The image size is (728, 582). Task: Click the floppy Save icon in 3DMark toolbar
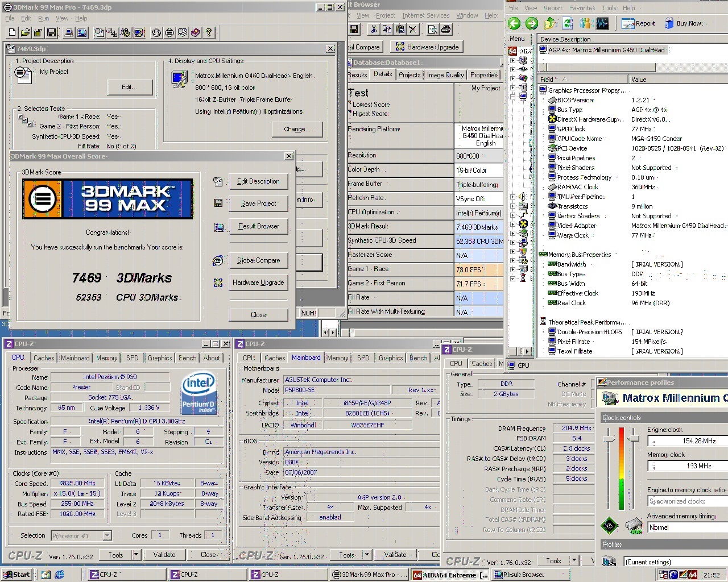coord(51,32)
